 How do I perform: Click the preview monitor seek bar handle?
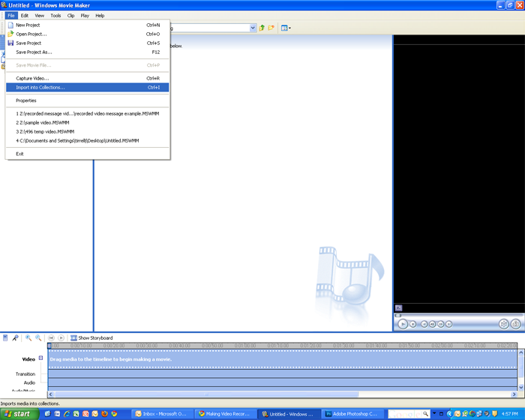click(x=398, y=316)
